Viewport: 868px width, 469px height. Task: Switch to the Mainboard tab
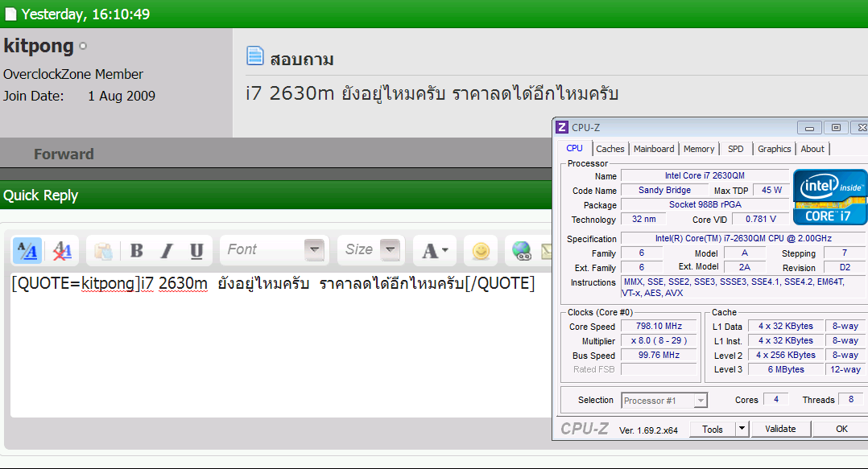(654, 149)
